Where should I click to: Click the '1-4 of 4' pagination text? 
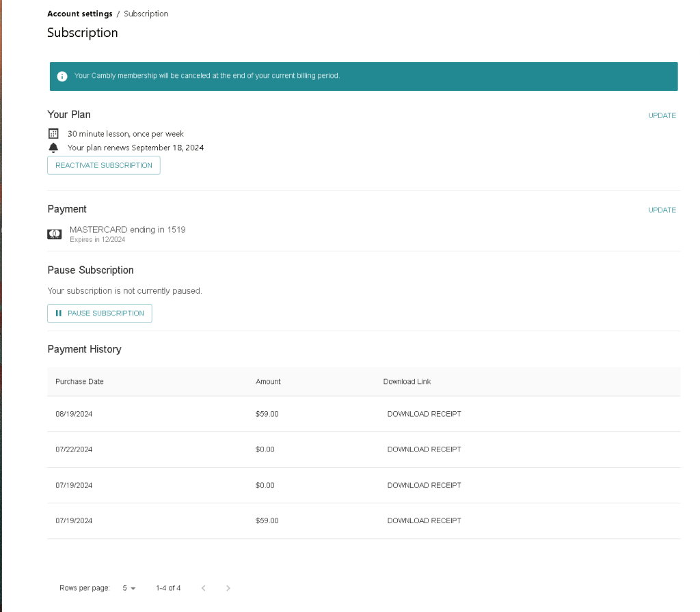pos(168,588)
